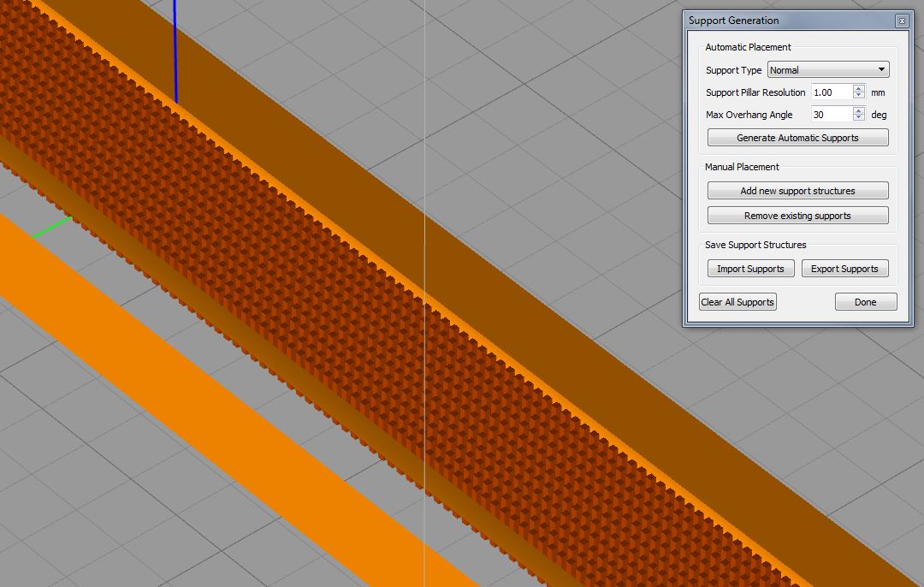924x587 pixels.
Task: Open the Support Type dropdown
Action: 828,69
